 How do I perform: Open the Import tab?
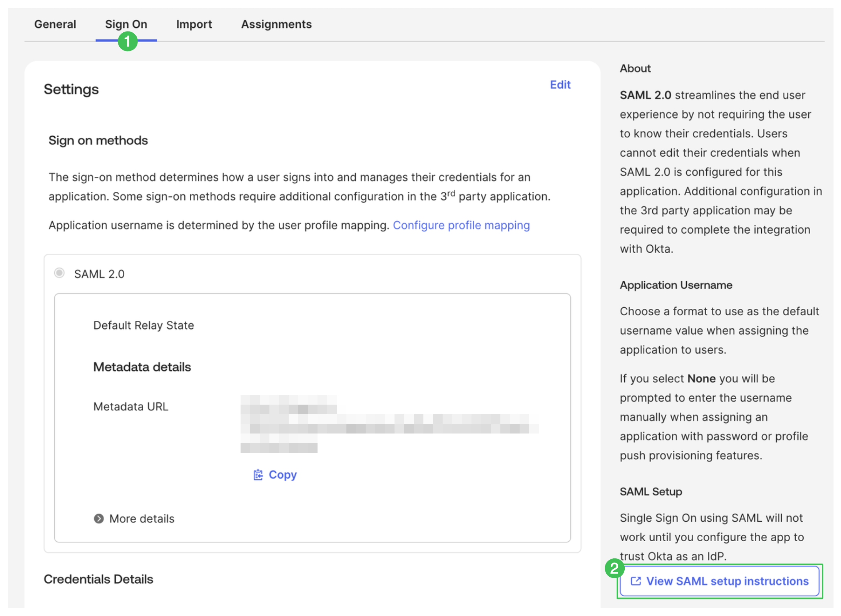(x=194, y=24)
